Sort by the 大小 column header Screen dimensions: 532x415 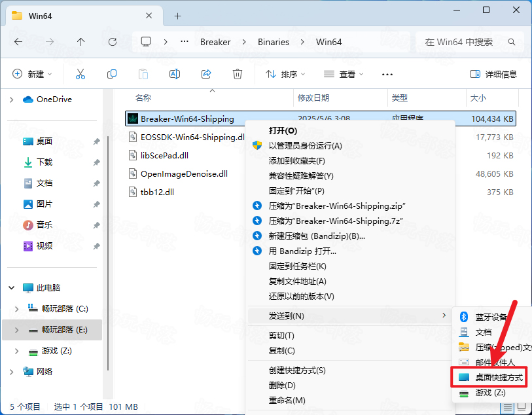(478, 98)
